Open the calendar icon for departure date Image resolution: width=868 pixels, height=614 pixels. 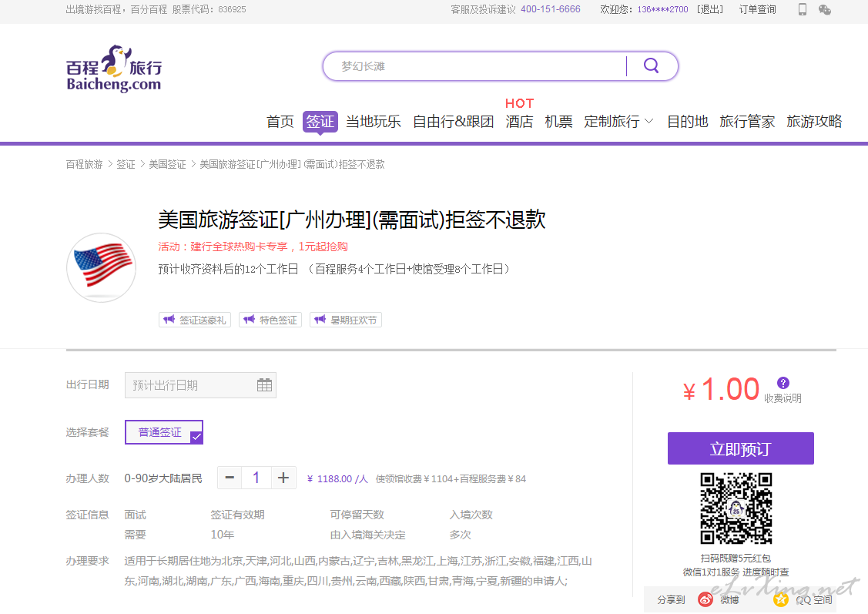pyautogui.click(x=264, y=385)
